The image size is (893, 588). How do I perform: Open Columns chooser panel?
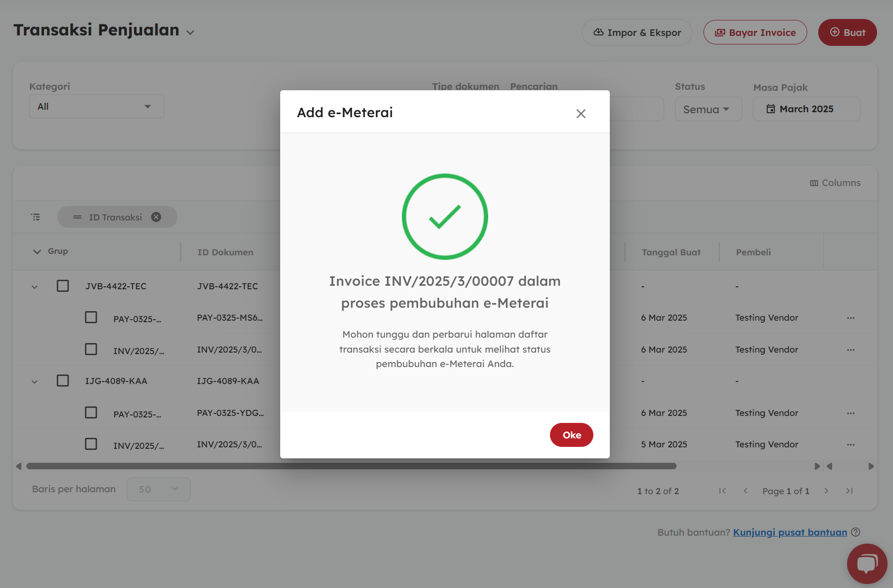(835, 183)
